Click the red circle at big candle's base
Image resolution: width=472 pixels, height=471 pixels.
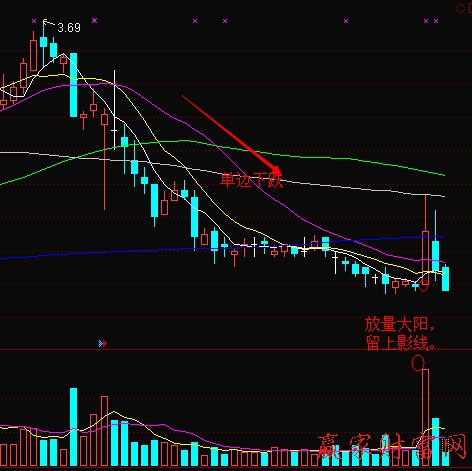[424, 286]
